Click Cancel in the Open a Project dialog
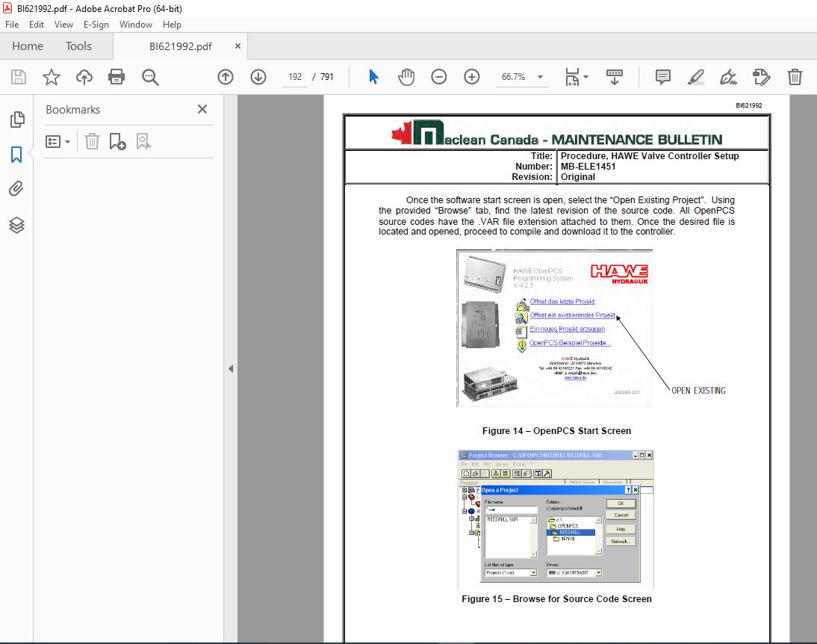The height and width of the screenshot is (644, 817). [621, 515]
